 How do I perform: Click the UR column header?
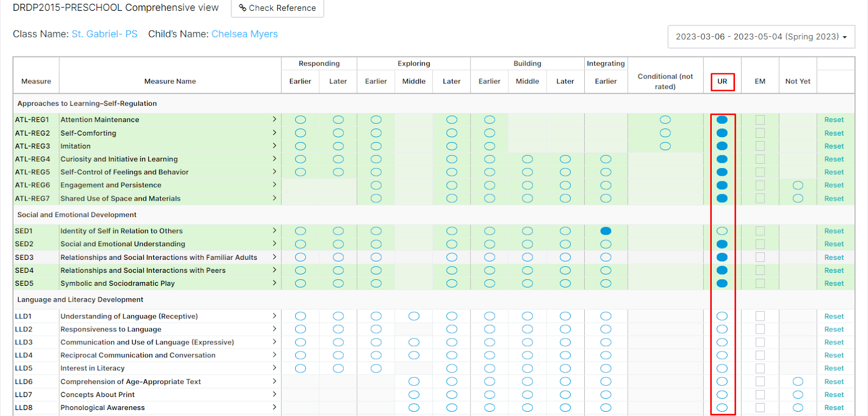tap(722, 81)
